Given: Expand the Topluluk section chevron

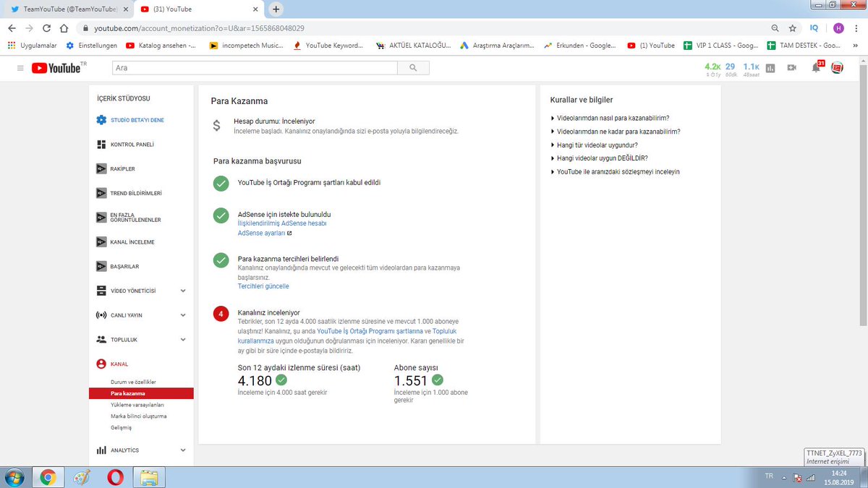Looking at the screenshot, I should coord(182,339).
